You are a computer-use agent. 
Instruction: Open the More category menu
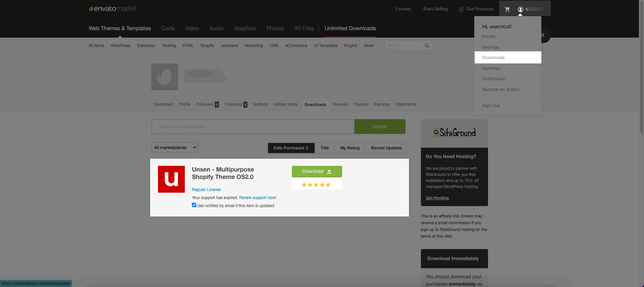click(x=368, y=46)
